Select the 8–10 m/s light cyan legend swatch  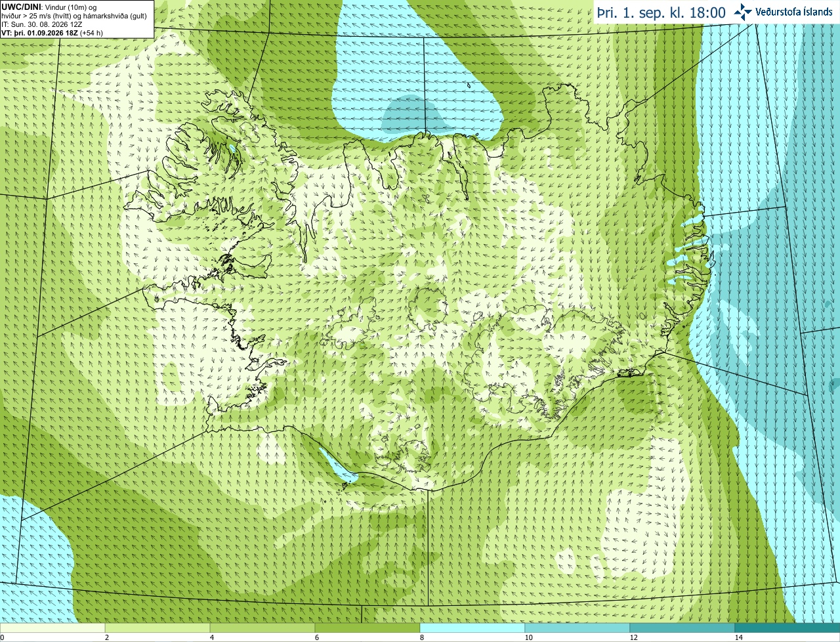click(472, 628)
